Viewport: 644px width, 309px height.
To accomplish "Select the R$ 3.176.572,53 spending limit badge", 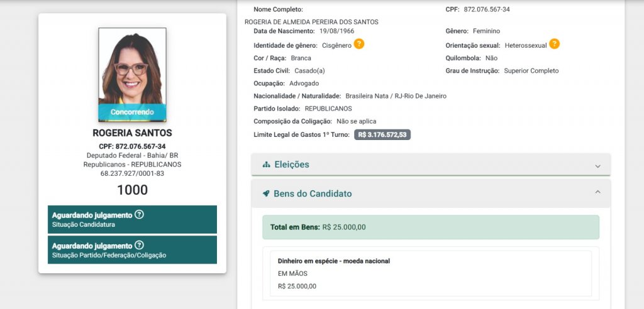I will click(382, 134).
